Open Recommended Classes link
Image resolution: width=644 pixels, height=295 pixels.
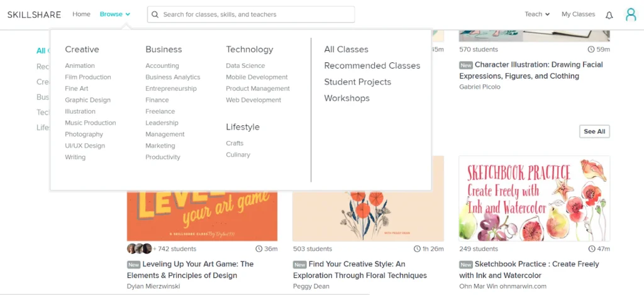(x=372, y=66)
